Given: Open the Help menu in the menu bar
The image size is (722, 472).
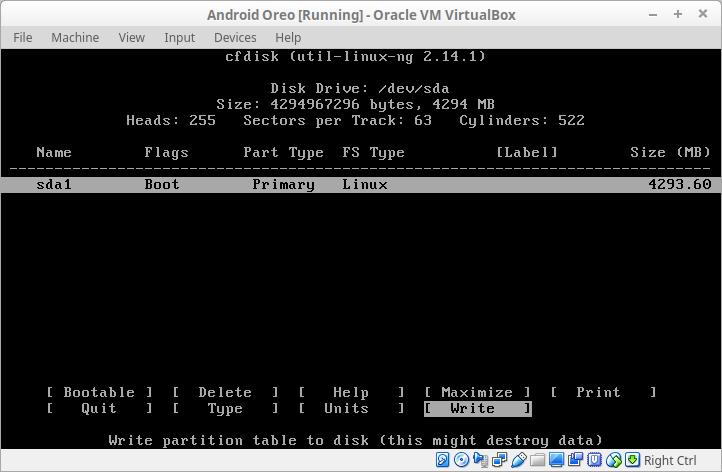Looking at the screenshot, I should click(288, 37).
